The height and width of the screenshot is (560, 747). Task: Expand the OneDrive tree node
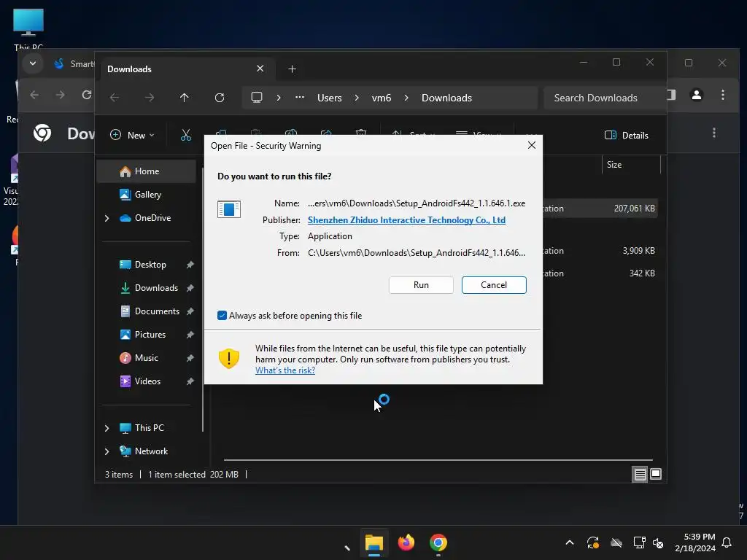(x=107, y=217)
